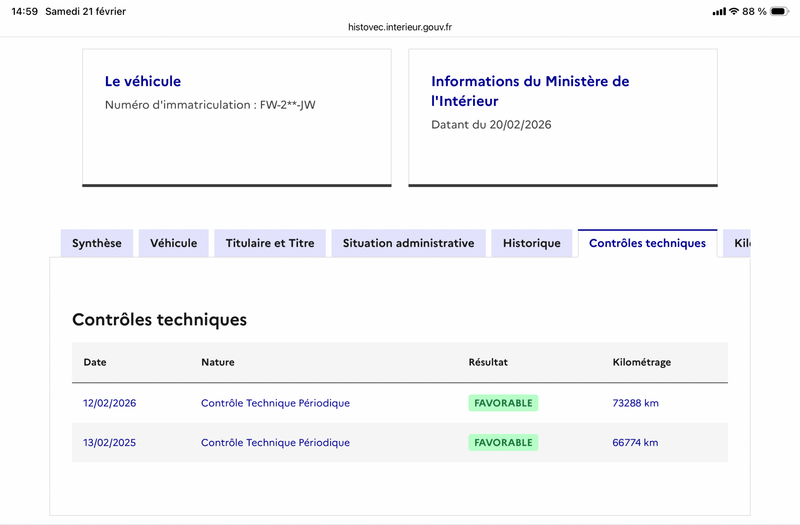Click the 12/02/2026 inspection date
The image size is (800, 525).
point(109,403)
